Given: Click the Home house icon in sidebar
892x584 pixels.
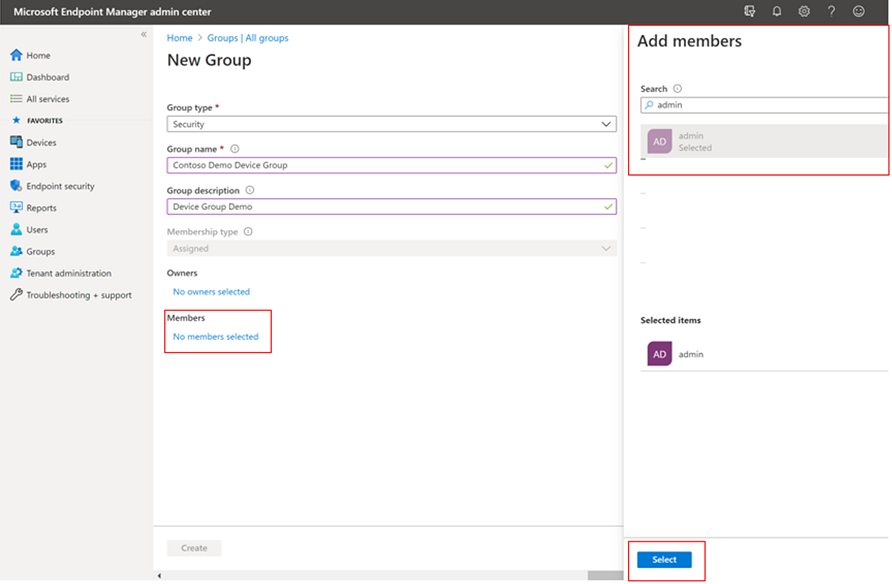Looking at the screenshot, I should [16, 55].
